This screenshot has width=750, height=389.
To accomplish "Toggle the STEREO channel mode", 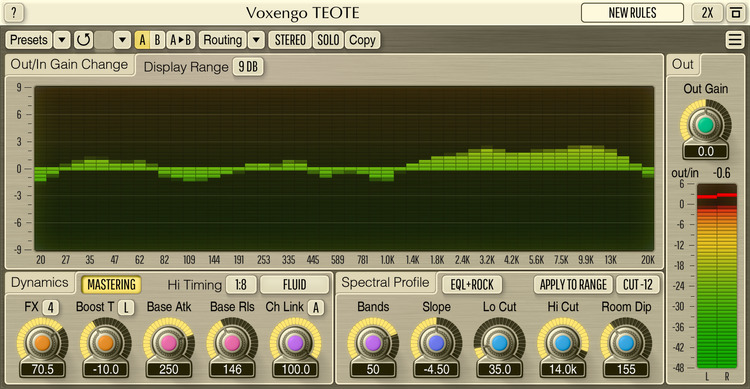I will click(x=290, y=40).
